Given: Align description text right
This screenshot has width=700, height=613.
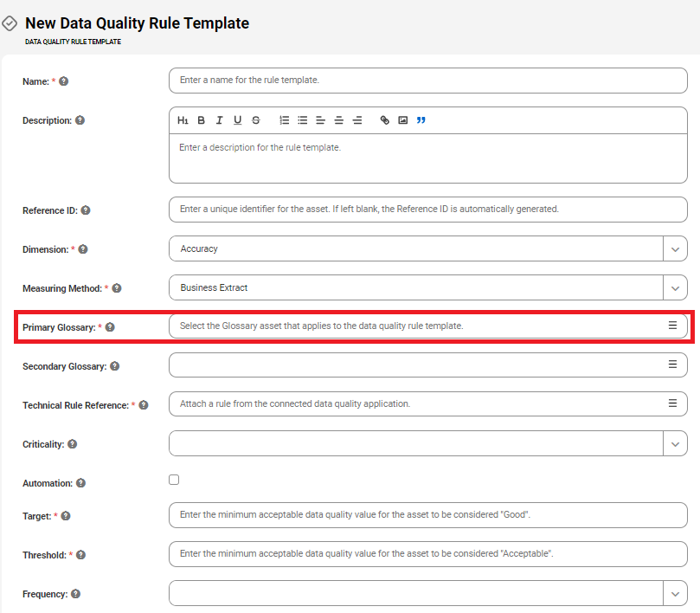Looking at the screenshot, I should tap(357, 120).
